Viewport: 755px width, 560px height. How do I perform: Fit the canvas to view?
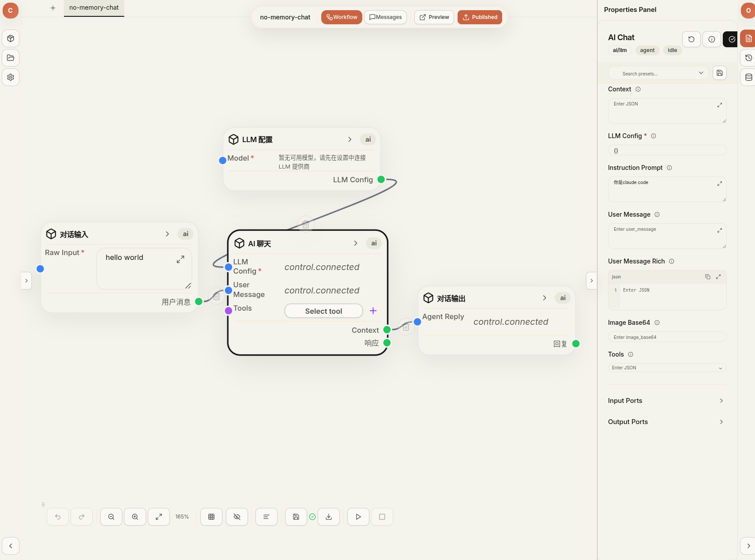[x=159, y=517]
